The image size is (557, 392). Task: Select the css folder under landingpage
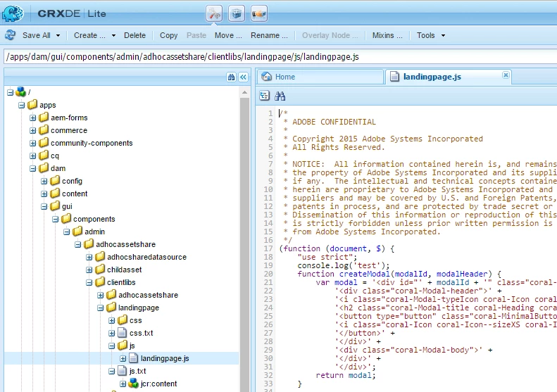[136, 320]
